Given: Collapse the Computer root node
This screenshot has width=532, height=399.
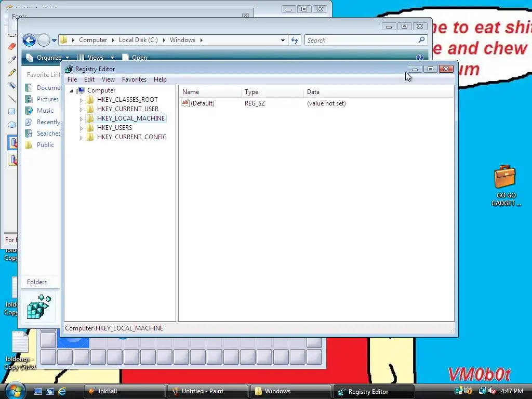Looking at the screenshot, I should 71,90.
